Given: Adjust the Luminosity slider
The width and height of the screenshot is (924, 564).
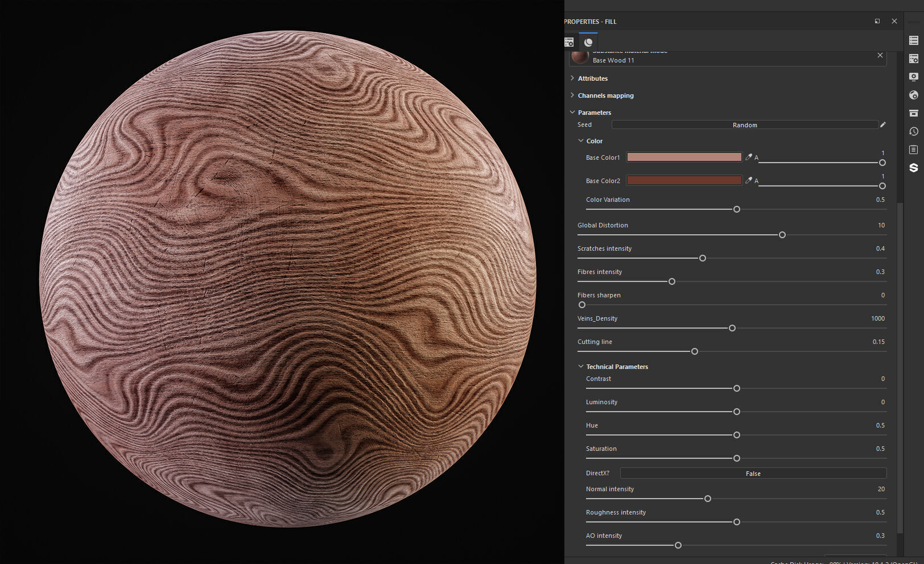Looking at the screenshot, I should pyautogui.click(x=736, y=412).
